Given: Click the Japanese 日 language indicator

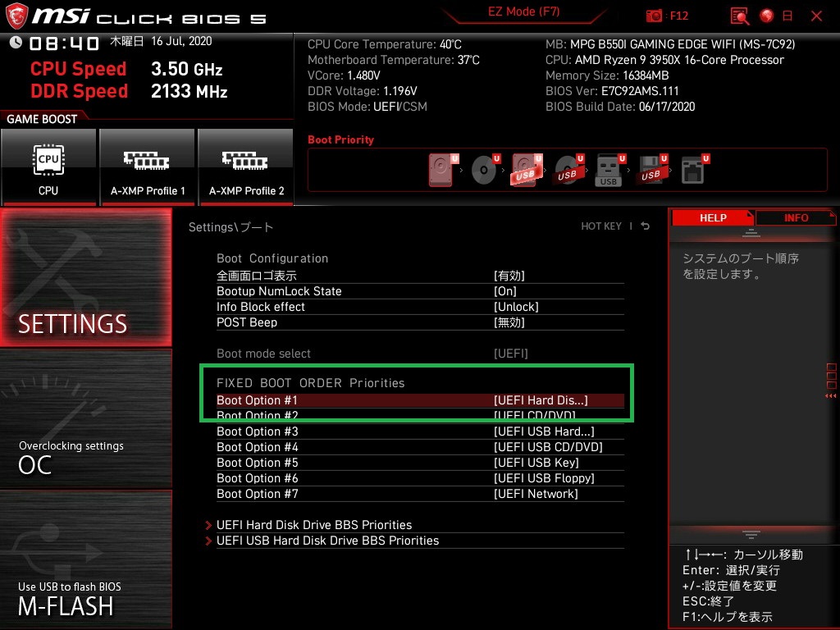Looking at the screenshot, I should (x=787, y=16).
